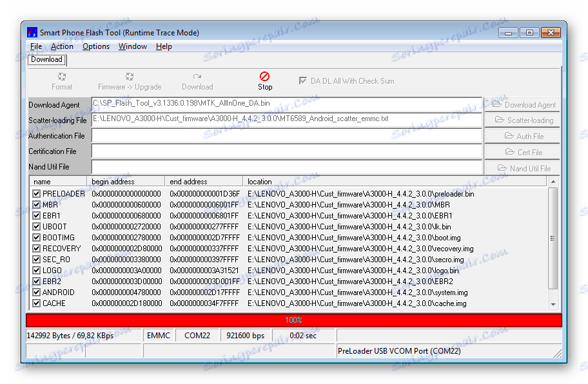Click the Stop button in toolbar

(265, 81)
